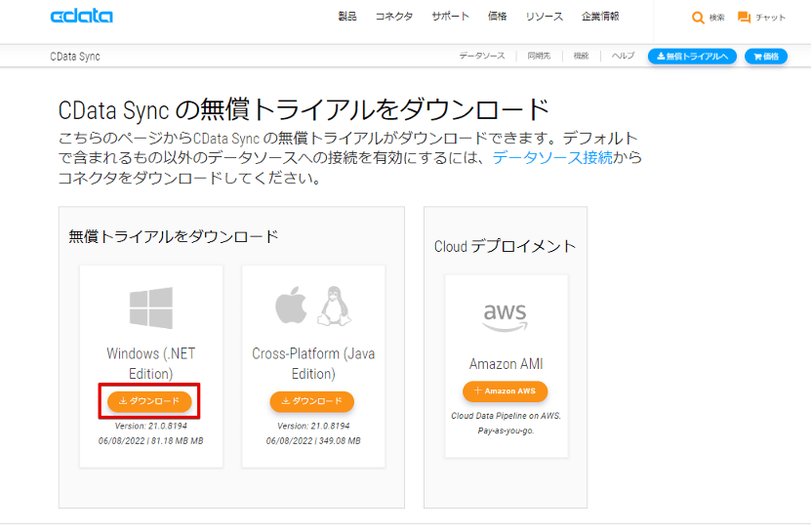Viewport: 811px width, 532px height.
Task: Click the Windows (.NET Edition) title
Action: coord(151,363)
